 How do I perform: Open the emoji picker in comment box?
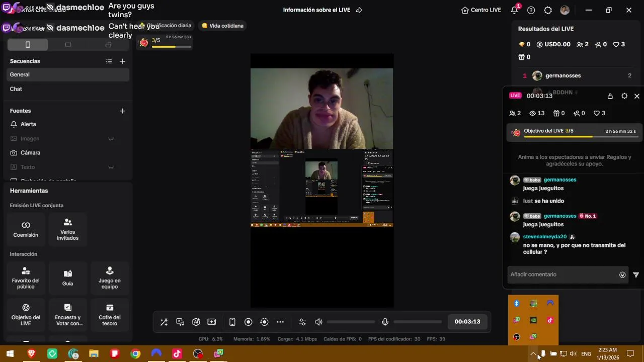click(x=622, y=275)
